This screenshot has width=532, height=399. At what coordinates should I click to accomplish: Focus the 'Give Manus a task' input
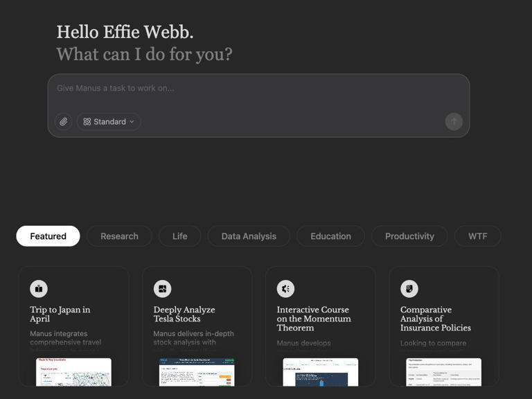[258, 89]
